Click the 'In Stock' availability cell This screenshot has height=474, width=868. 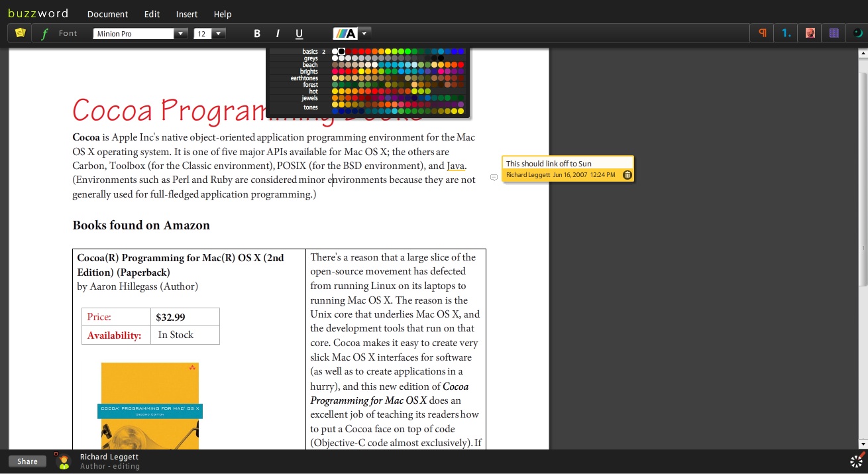[x=185, y=335]
